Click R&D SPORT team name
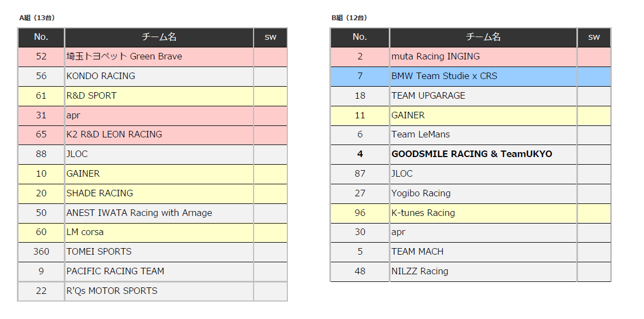The width and height of the screenshot is (644, 319). pos(92,96)
